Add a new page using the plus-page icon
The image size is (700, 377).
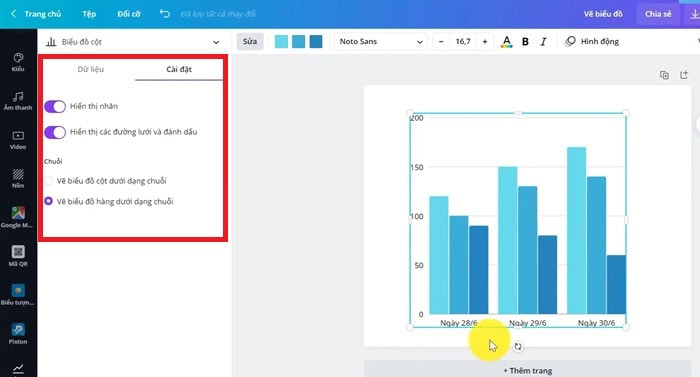[x=684, y=75]
